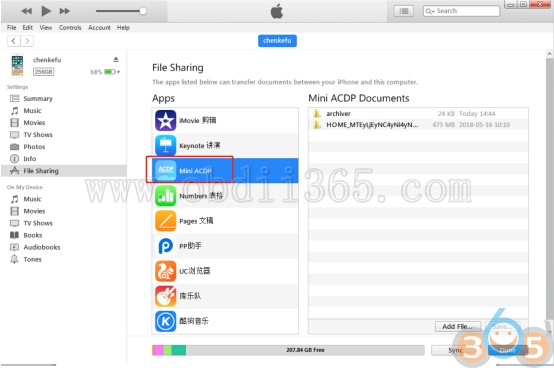The height and width of the screenshot is (368, 554).
Task: Click the Search field
Action: [461, 11]
